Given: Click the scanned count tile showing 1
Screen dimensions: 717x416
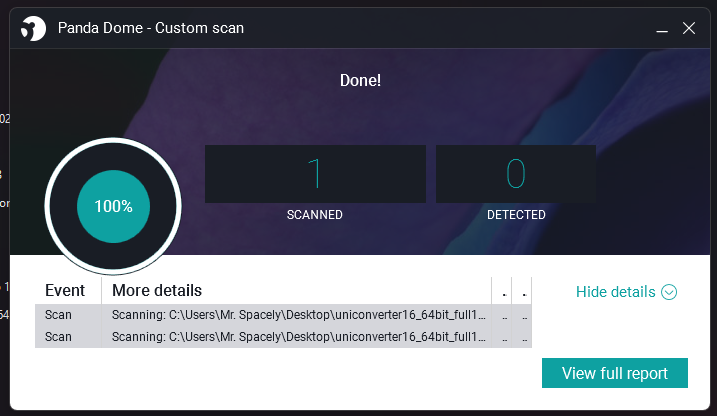Looking at the screenshot, I should pyautogui.click(x=315, y=174).
